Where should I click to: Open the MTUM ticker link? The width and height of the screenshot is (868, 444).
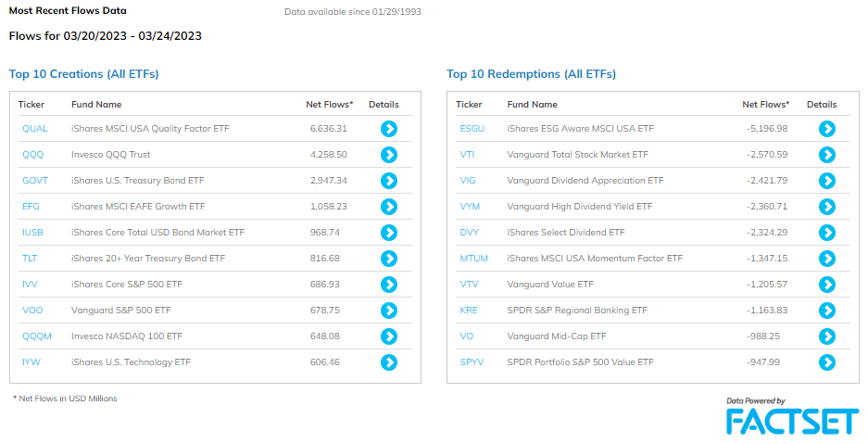(x=474, y=259)
